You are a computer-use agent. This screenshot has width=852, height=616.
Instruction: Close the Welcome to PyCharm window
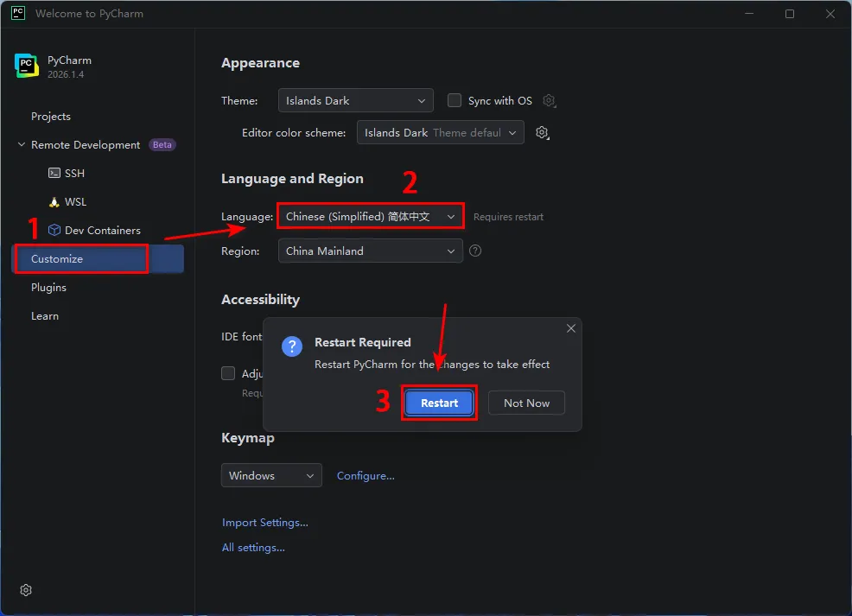point(830,14)
